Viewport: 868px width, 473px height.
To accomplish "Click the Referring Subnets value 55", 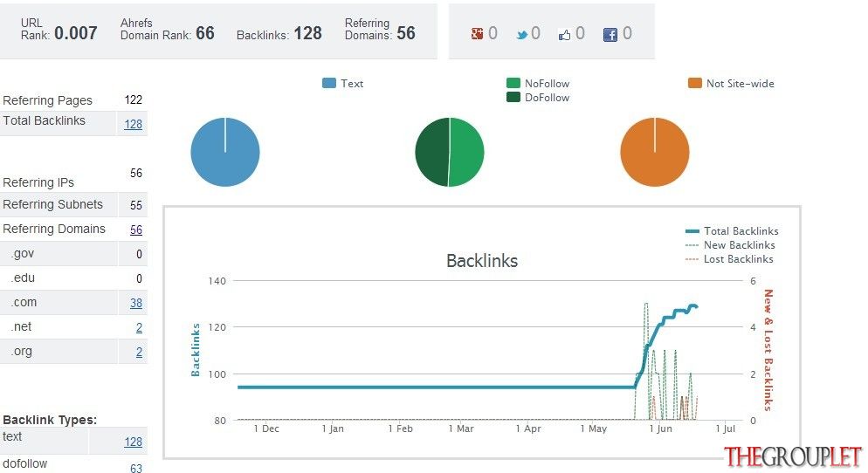I will click(x=136, y=205).
